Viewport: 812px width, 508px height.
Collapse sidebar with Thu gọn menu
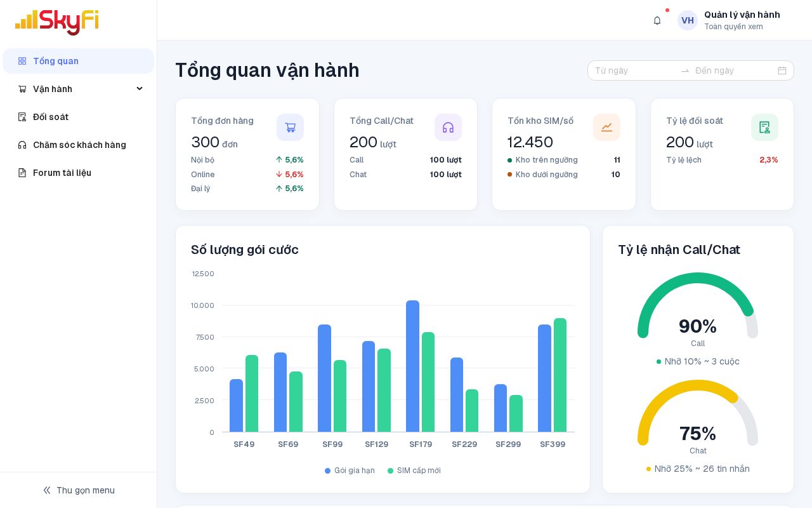coord(79,490)
